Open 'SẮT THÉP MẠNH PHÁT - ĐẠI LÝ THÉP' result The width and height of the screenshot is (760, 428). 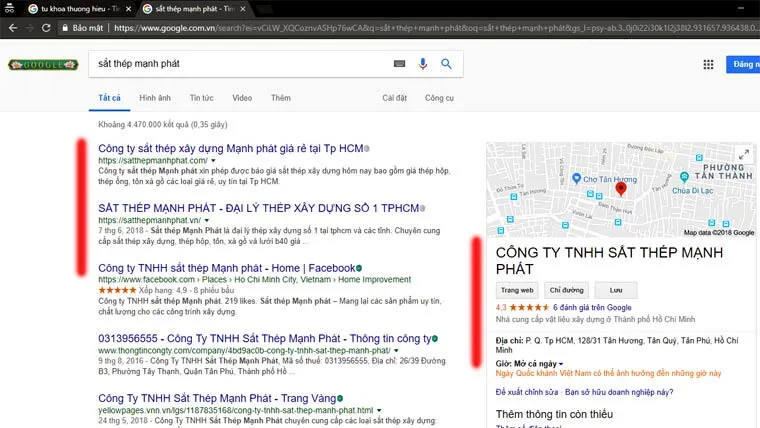258,208
